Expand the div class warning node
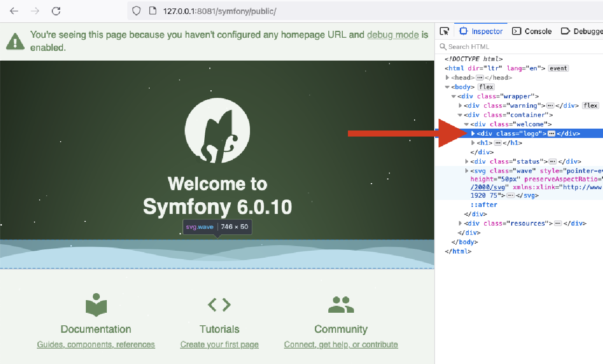Viewport: 603px width, 364px height. [460, 106]
